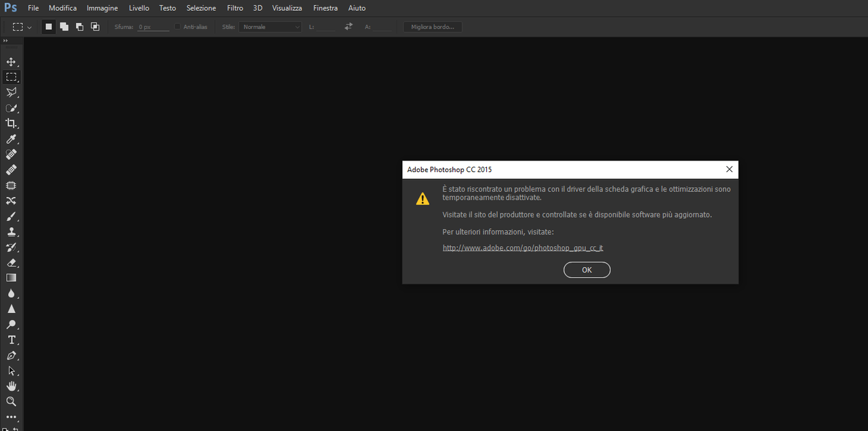Choose New selection mode in options bar

click(48, 26)
